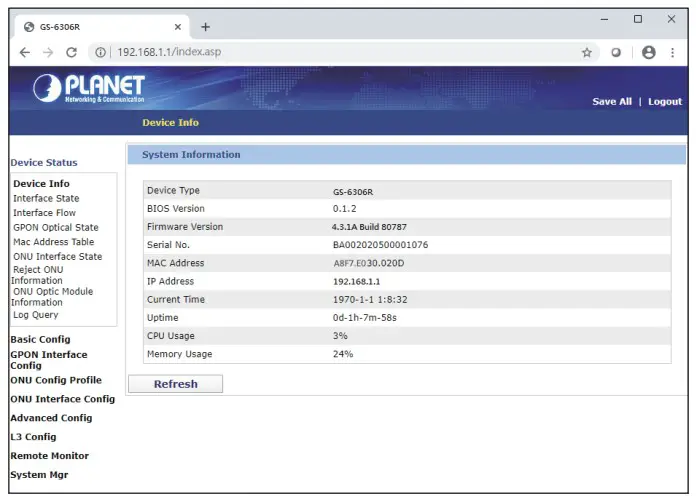
Task: Click the IP address value 192.168.1.1
Action: click(356, 282)
